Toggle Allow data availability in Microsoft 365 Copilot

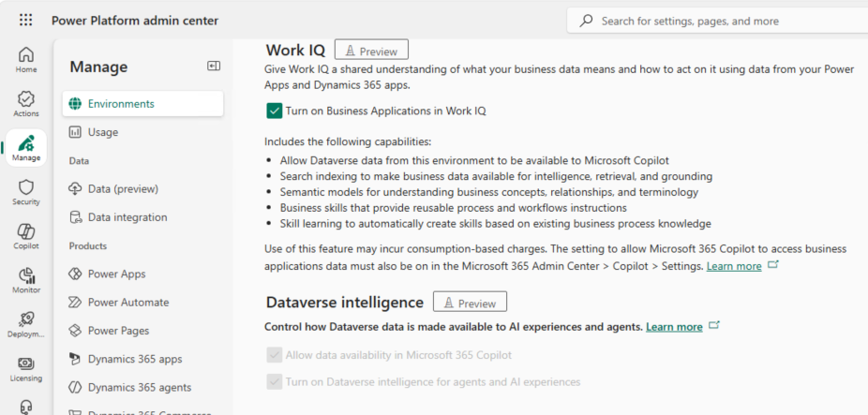click(x=275, y=355)
